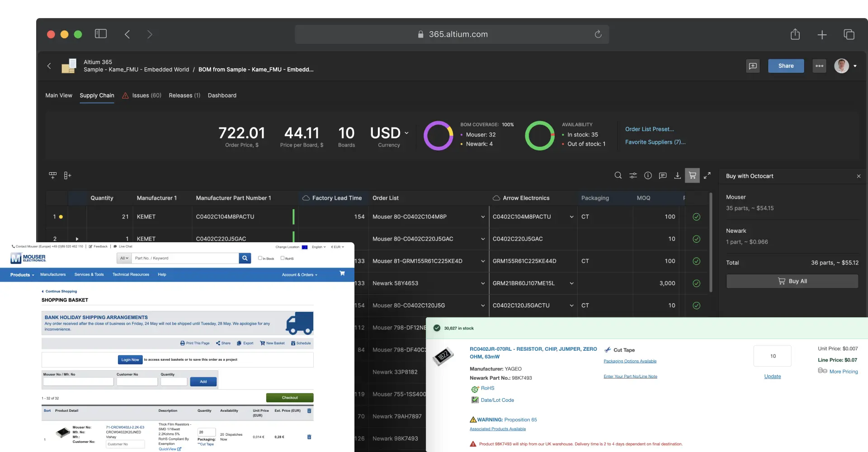This screenshot has height=452, width=868.
Task: Expand Order List dropdown for Mouser 80-C0402C104M8P
Action: (483, 217)
